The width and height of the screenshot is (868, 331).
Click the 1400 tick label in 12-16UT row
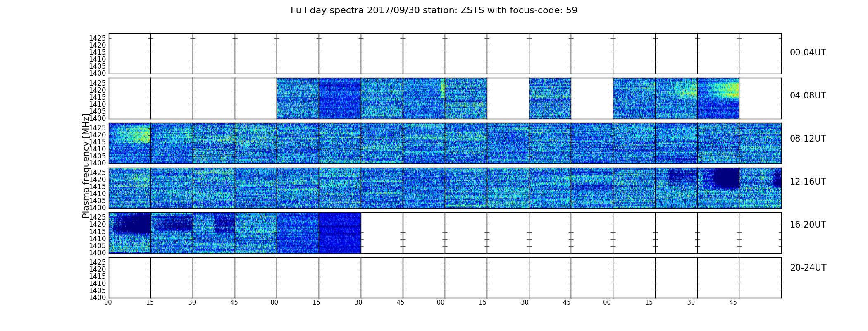98,208
